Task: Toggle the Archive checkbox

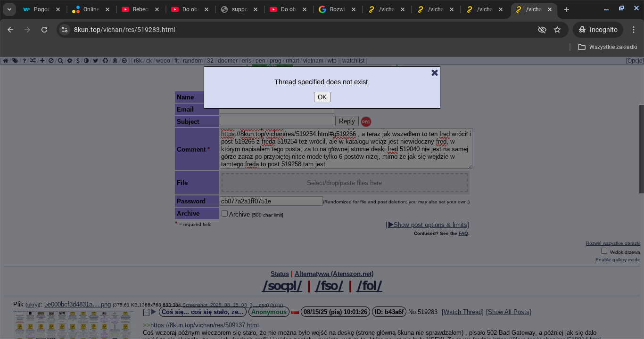Action: [x=224, y=213]
